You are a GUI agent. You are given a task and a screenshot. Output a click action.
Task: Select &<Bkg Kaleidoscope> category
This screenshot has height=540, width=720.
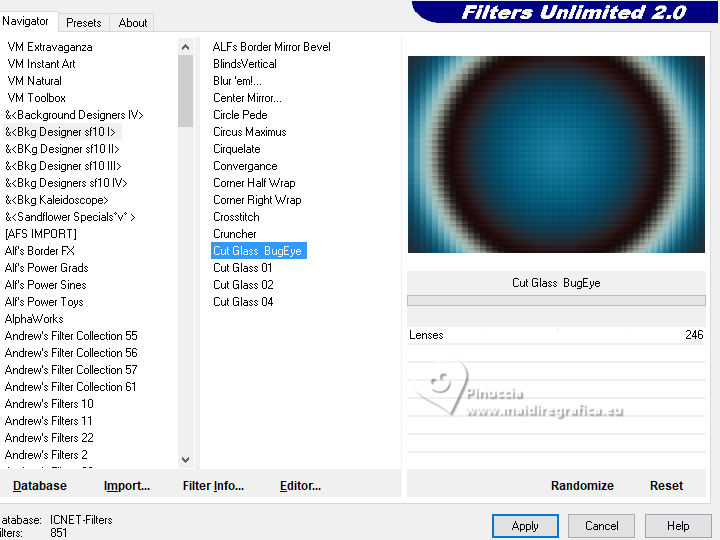pyautogui.click(x=56, y=200)
